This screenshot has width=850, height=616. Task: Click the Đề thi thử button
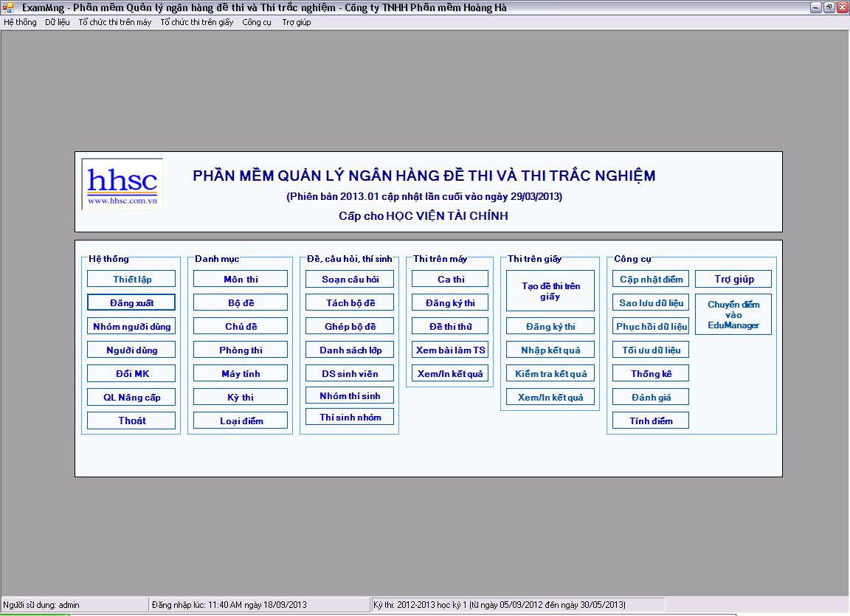(x=450, y=326)
